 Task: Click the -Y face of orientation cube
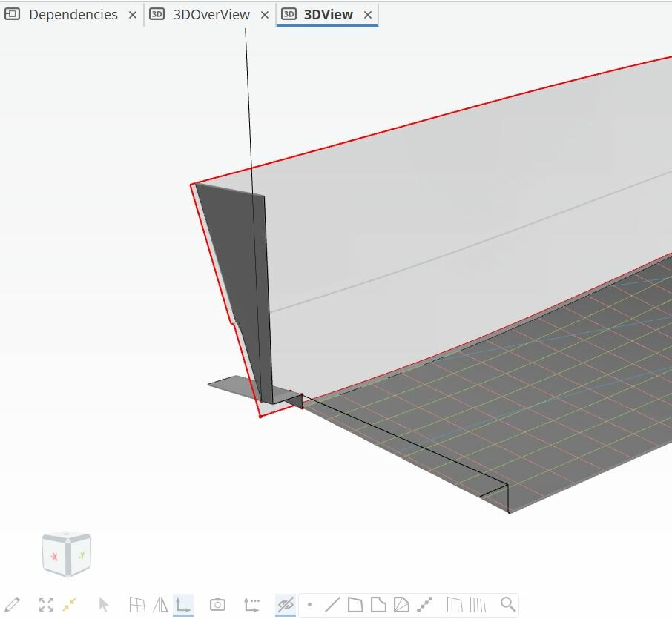click(x=81, y=556)
